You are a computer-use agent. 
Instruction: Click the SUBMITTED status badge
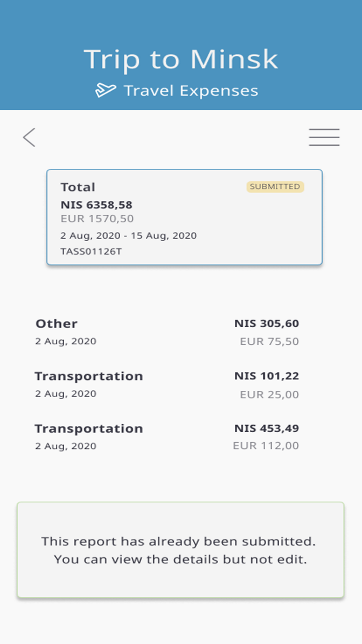click(x=275, y=186)
